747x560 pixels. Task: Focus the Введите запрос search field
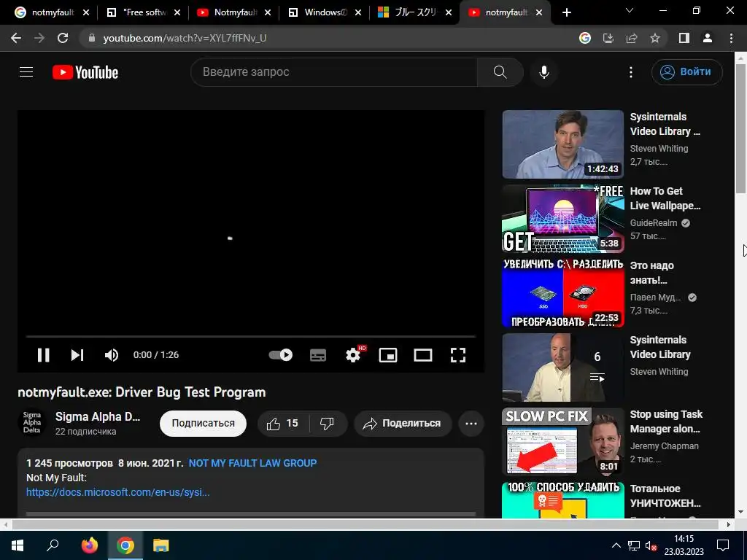coord(334,72)
